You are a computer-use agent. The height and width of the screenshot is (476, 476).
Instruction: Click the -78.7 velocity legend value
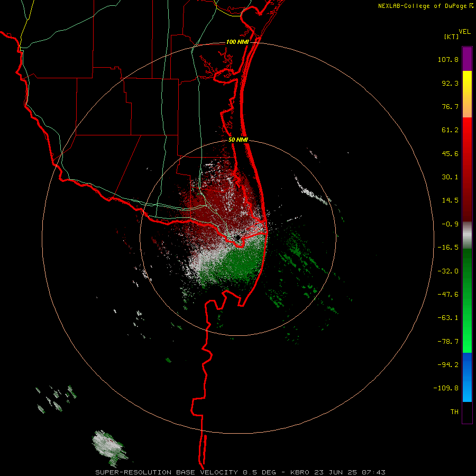tap(448, 342)
